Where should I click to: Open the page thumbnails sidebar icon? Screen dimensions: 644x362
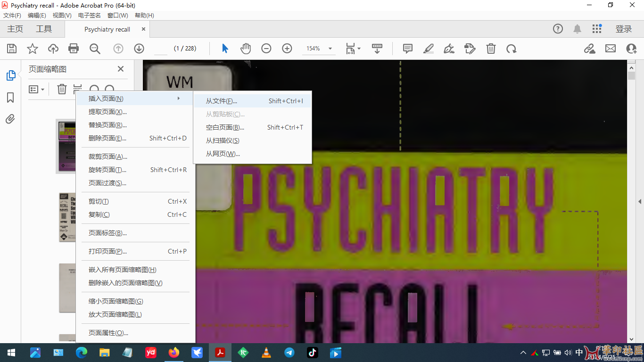pos(10,75)
